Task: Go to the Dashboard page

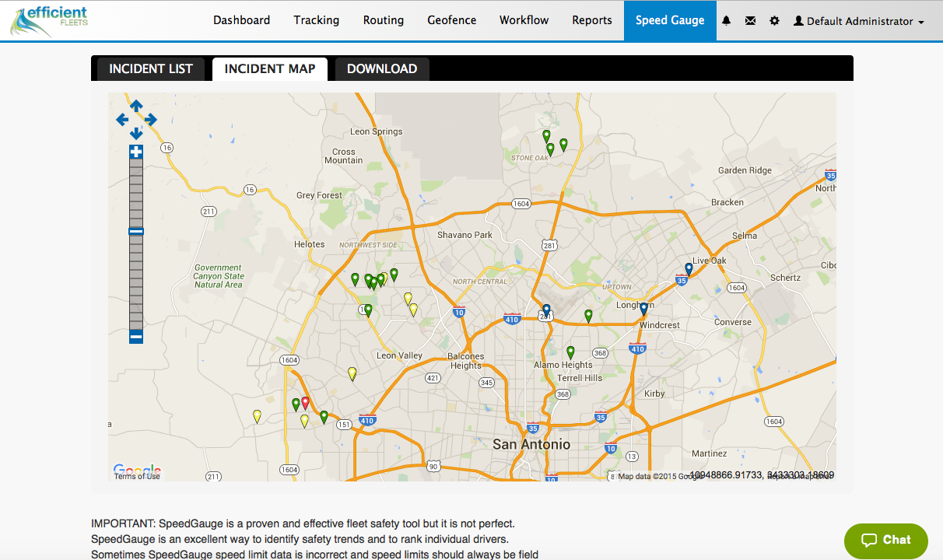Action: tap(242, 20)
